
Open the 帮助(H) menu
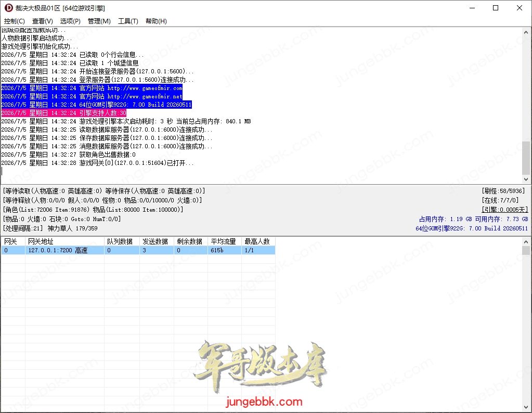pyautogui.click(x=156, y=21)
